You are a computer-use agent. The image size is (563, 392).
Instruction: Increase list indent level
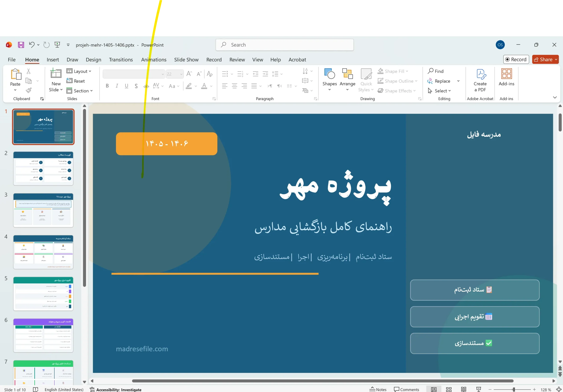coord(265,74)
